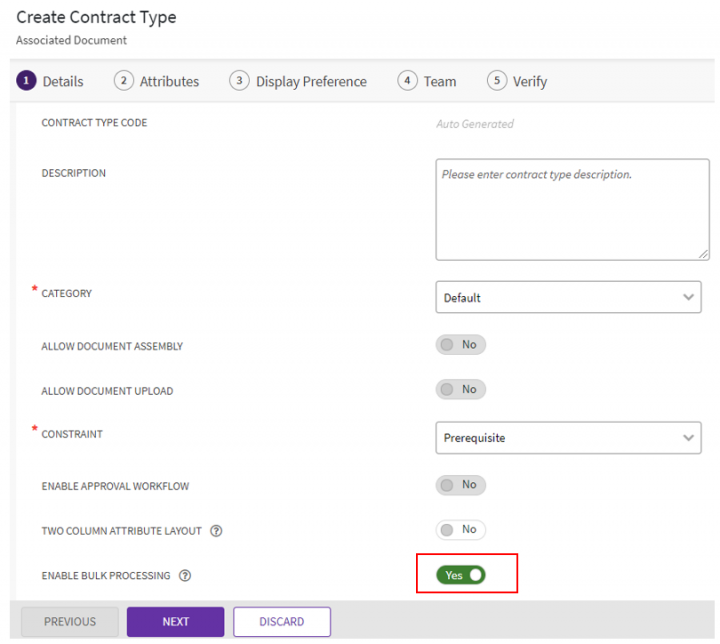The width and height of the screenshot is (720, 644).
Task: Open the Verify step tab
Action: pyautogui.click(x=529, y=82)
